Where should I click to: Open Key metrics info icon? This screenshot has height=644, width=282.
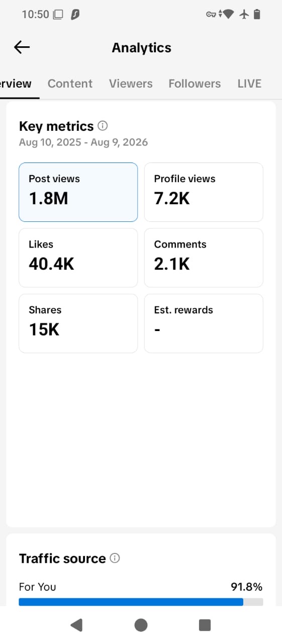103,126
